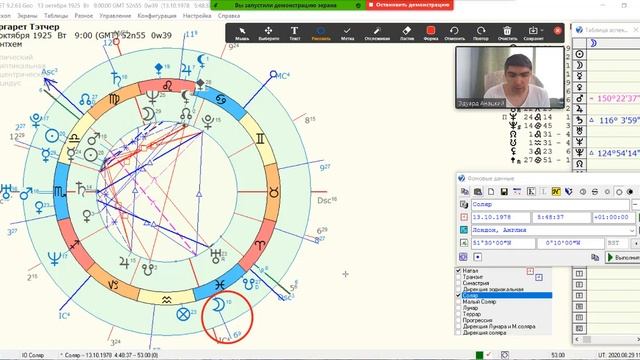
Task: Toggle the Соляр checkbox
Action: coord(458,295)
